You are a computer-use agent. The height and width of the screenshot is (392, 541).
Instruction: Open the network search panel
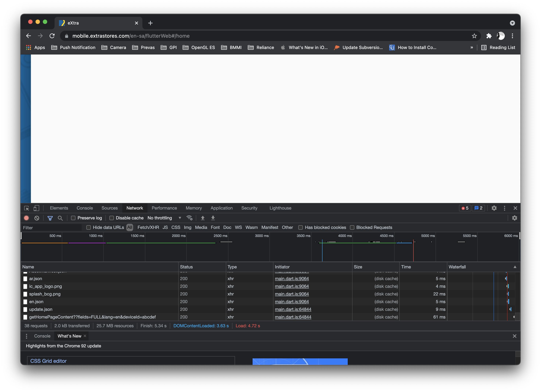[x=60, y=218]
